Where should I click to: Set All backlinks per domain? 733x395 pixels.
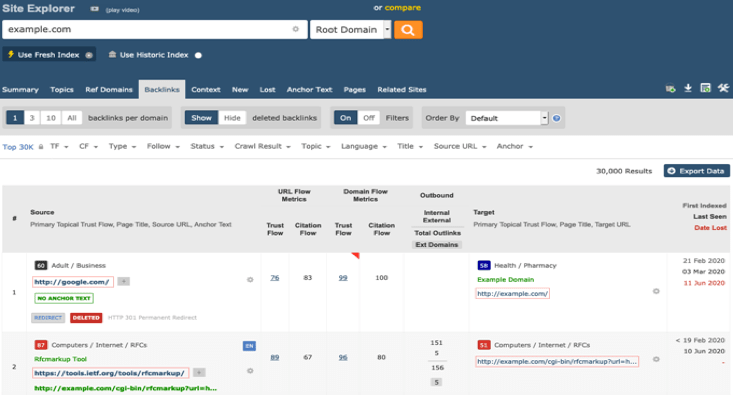[72, 118]
